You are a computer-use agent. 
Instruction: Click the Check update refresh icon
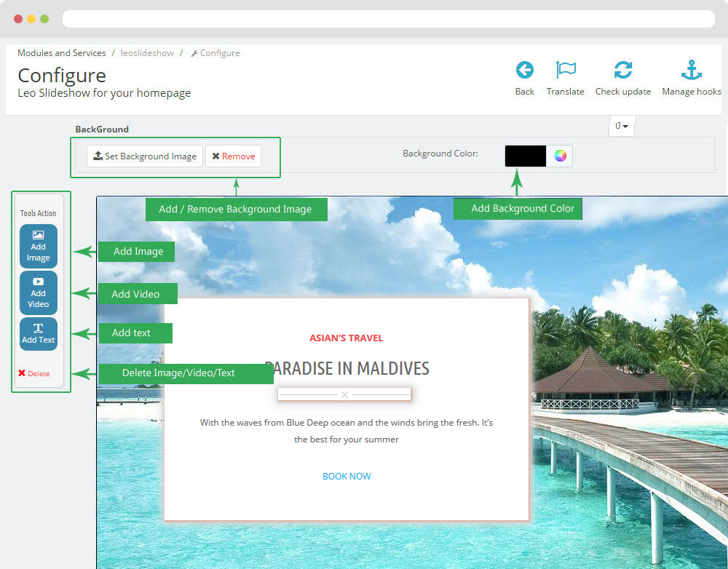pos(622,71)
